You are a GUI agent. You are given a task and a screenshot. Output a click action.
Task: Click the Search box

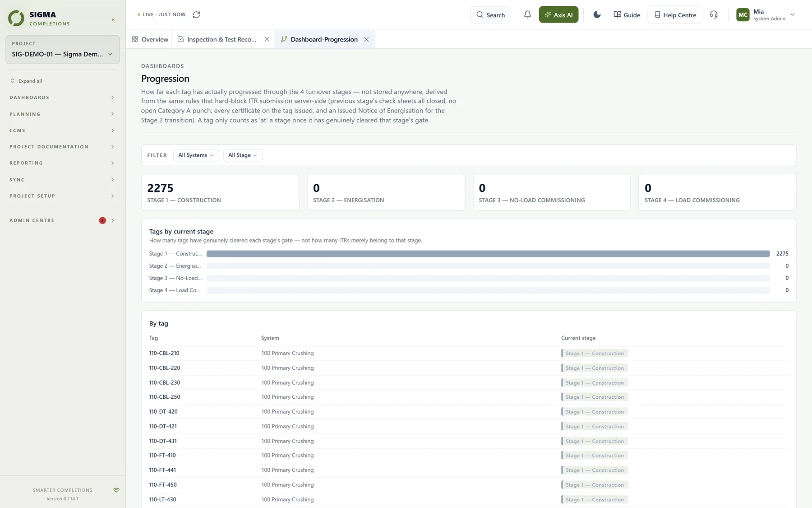(x=490, y=14)
